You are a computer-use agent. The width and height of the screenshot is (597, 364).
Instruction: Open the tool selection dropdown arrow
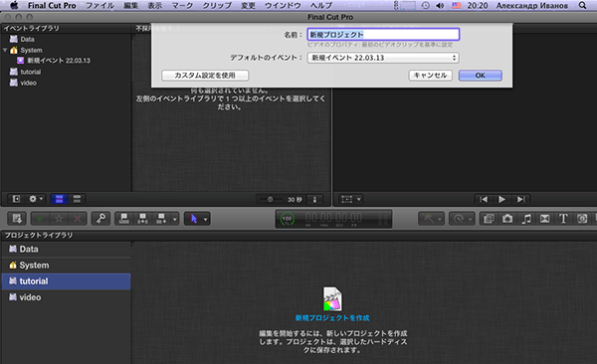point(206,219)
